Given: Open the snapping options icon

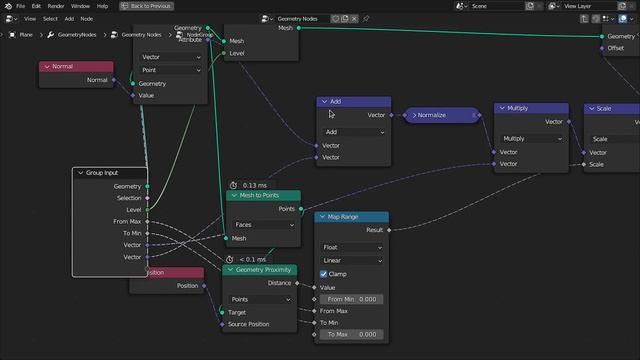Looking at the screenshot, I should pos(608,19).
